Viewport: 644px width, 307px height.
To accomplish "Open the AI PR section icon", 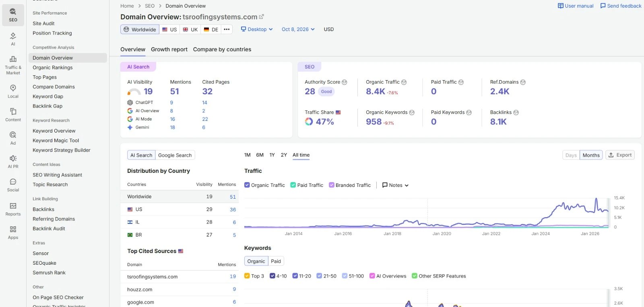I will pyautogui.click(x=13, y=158).
